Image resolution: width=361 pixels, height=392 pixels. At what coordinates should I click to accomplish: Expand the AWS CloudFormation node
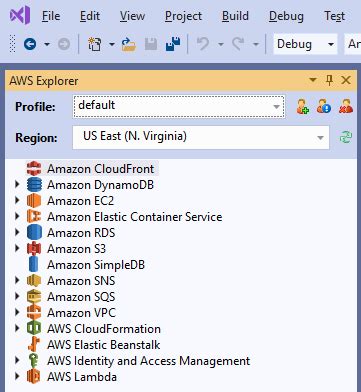click(x=18, y=328)
